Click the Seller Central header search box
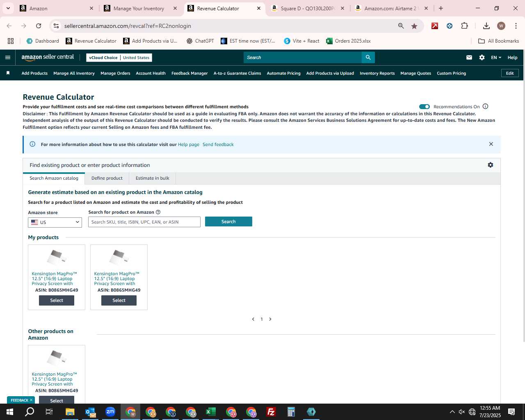This screenshot has width=525, height=420. click(303, 57)
